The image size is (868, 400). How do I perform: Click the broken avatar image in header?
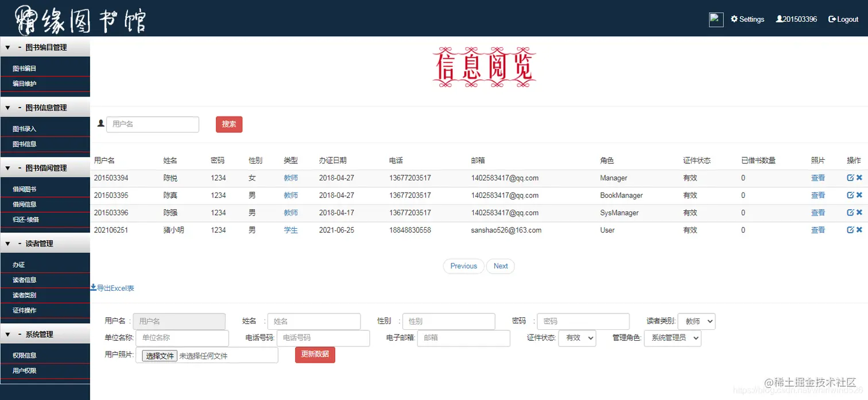(x=716, y=20)
